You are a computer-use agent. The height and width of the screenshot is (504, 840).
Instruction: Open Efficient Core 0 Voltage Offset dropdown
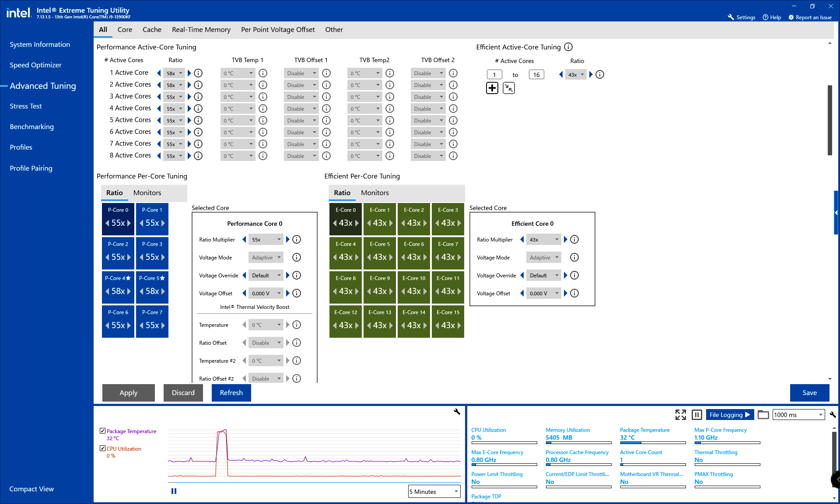pyautogui.click(x=544, y=293)
